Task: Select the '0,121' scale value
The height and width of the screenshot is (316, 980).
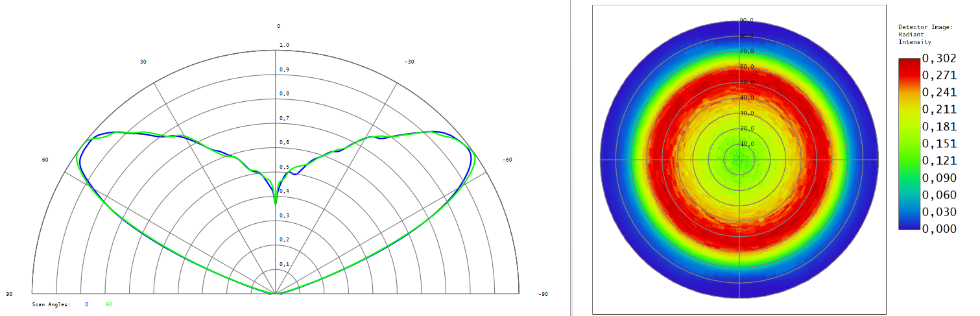Action: point(940,160)
